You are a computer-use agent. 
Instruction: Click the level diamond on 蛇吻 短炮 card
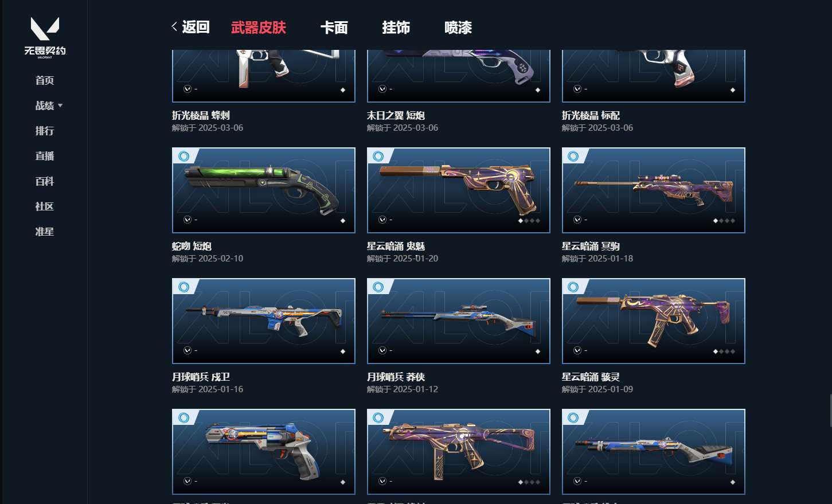343,221
